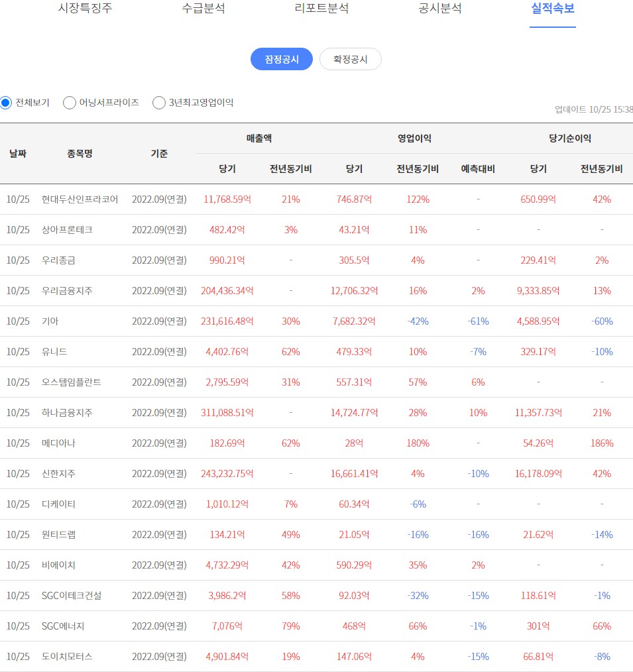Viewport: 633px width, 672px height.
Task: Click operating profit 7,682.32억
Action: [x=354, y=321]
